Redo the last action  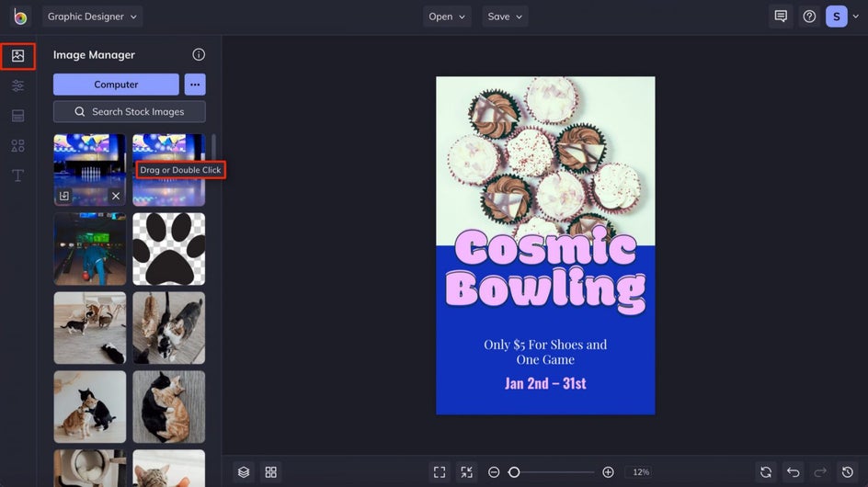coord(820,472)
